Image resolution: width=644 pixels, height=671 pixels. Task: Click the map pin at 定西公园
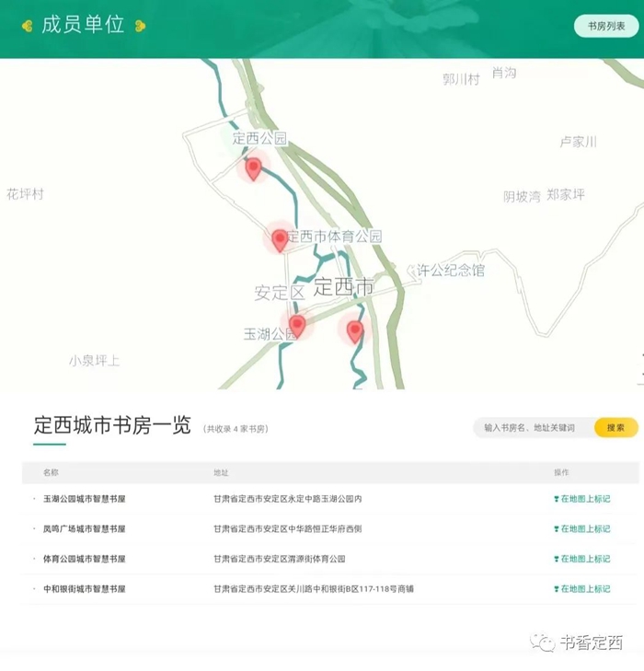click(x=253, y=168)
